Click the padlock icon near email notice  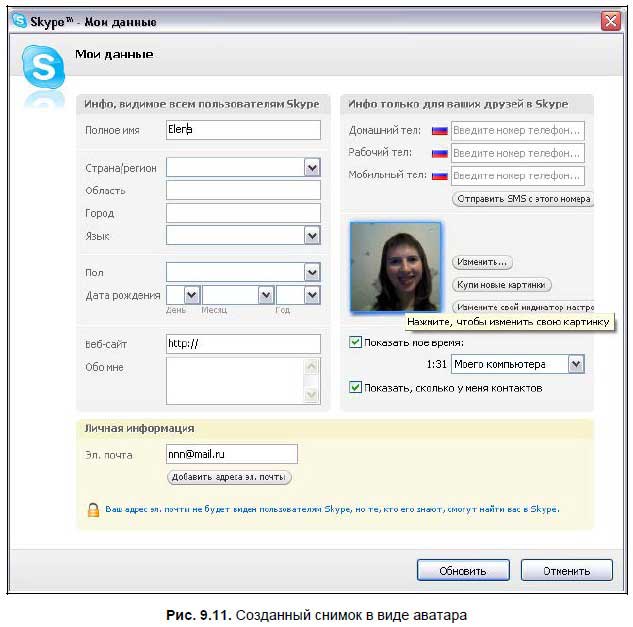pos(92,509)
